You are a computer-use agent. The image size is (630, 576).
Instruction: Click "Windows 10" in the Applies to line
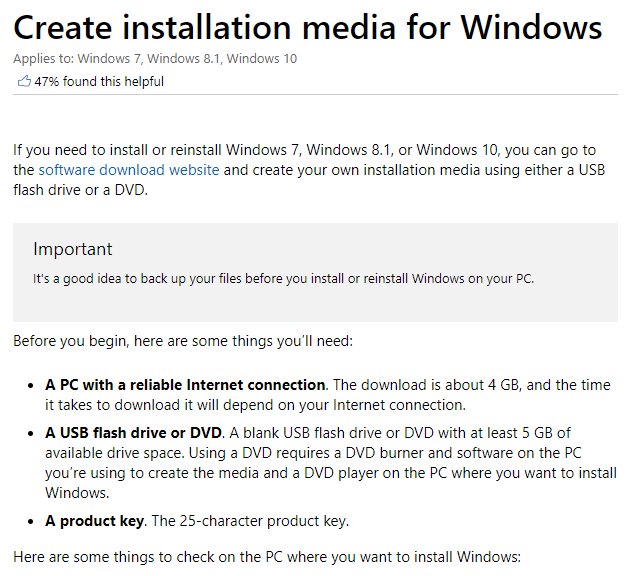pos(263,59)
